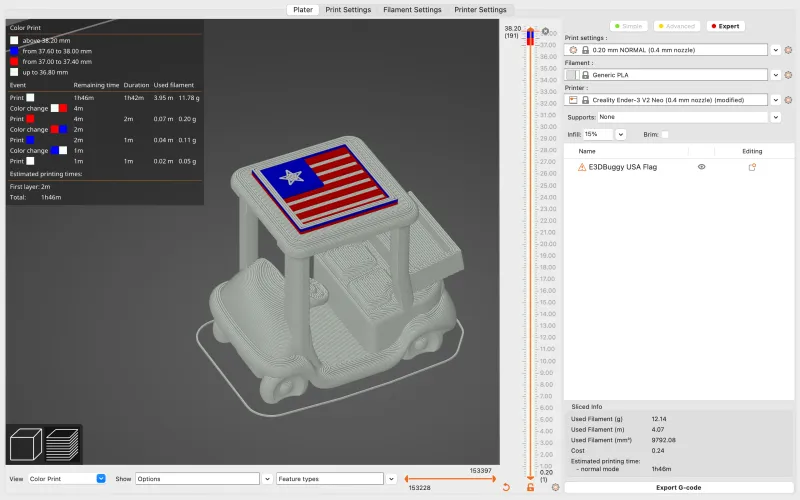This screenshot has width=800, height=500.
Task: Click the Used Filament (m) value 4.07
Action: [658, 430]
